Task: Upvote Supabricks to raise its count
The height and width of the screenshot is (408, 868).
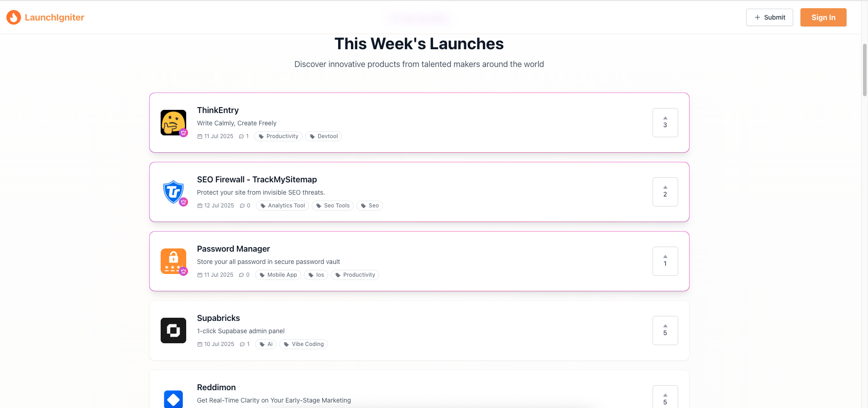Action: (665, 330)
